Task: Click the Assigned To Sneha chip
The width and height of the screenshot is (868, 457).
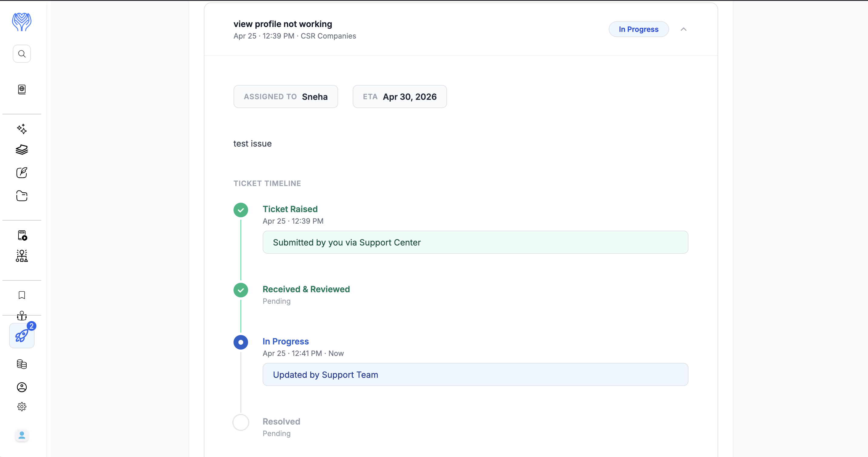Action: click(286, 97)
